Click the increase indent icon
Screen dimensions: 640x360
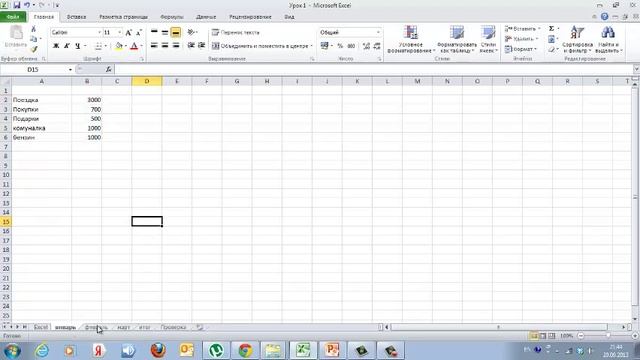point(201,45)
